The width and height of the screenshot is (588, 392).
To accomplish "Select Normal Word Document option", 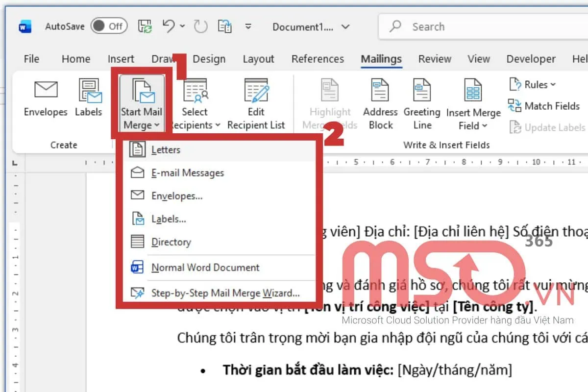I will coord(205,267).
